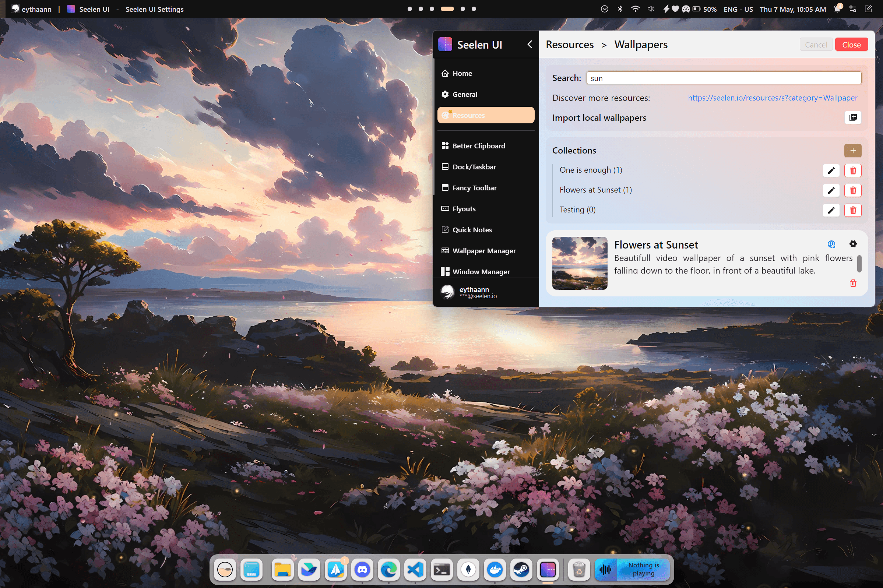Click the Flowers at Sunset wallpaper thumbnail
This screenshot has width=883, height=588.
[x=580, y=263]
